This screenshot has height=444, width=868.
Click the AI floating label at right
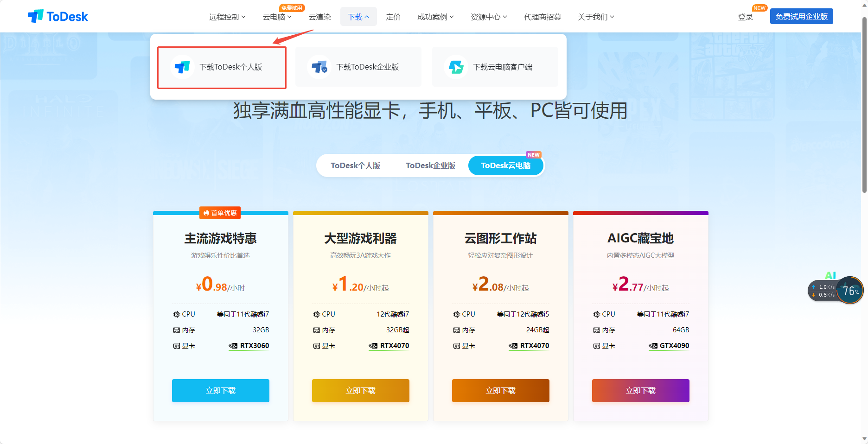tap(830, 275)
